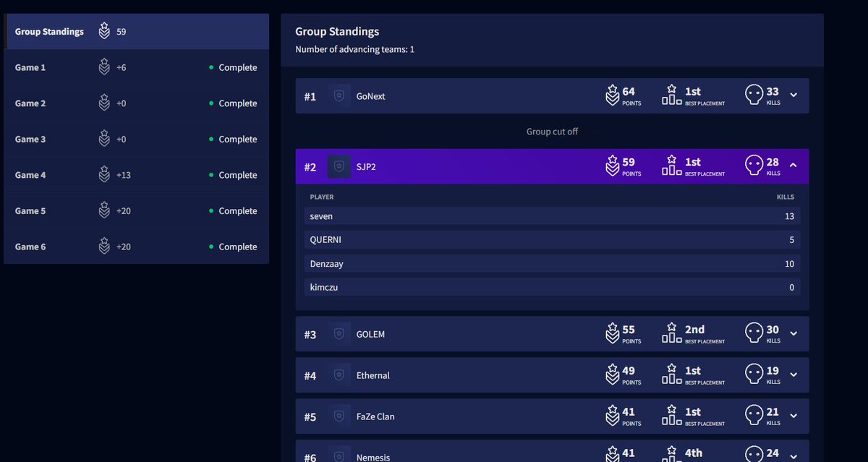
Task: Click points badge icon in Game 4 row
Action: (x=104, y=174)
